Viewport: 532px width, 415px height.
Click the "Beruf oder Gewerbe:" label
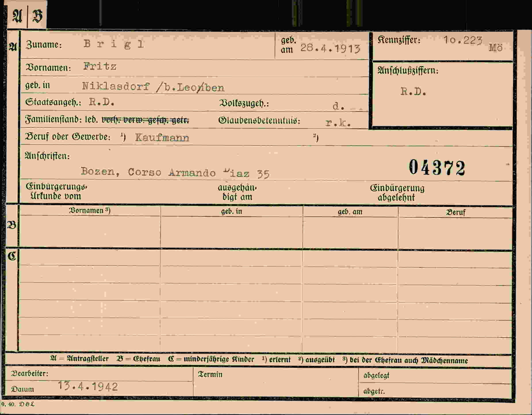tap(68, 137)
